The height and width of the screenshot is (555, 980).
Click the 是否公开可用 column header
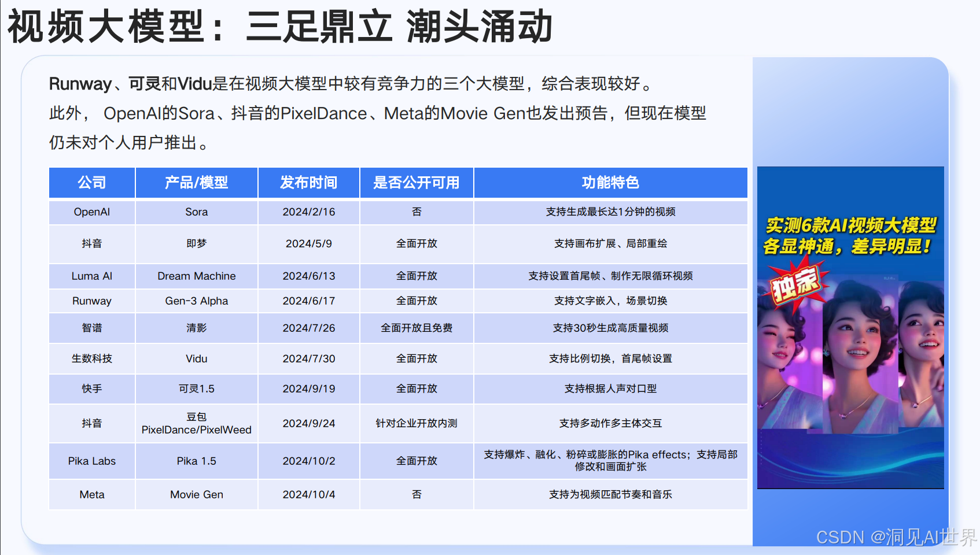point(417,183)
